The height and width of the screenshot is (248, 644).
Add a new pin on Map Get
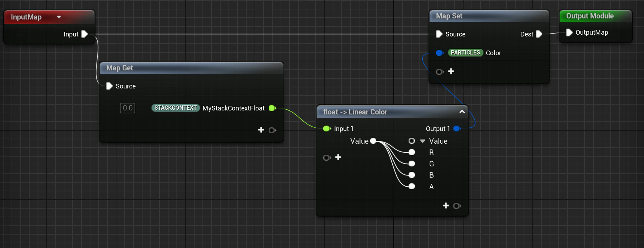click(x=261, y=130)
